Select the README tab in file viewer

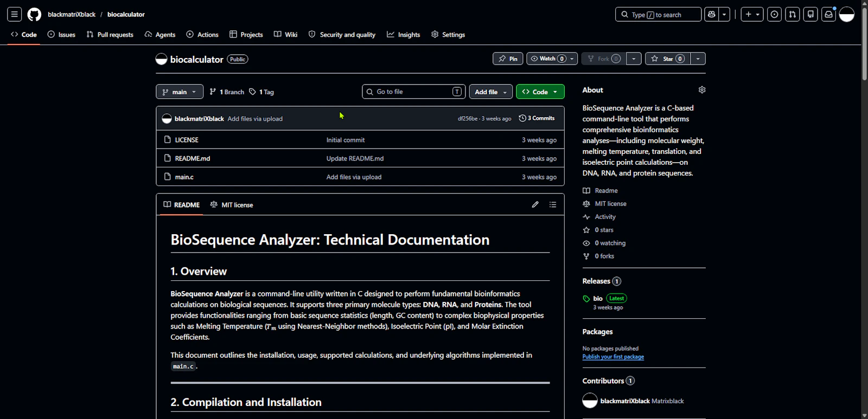pos(182,205)
